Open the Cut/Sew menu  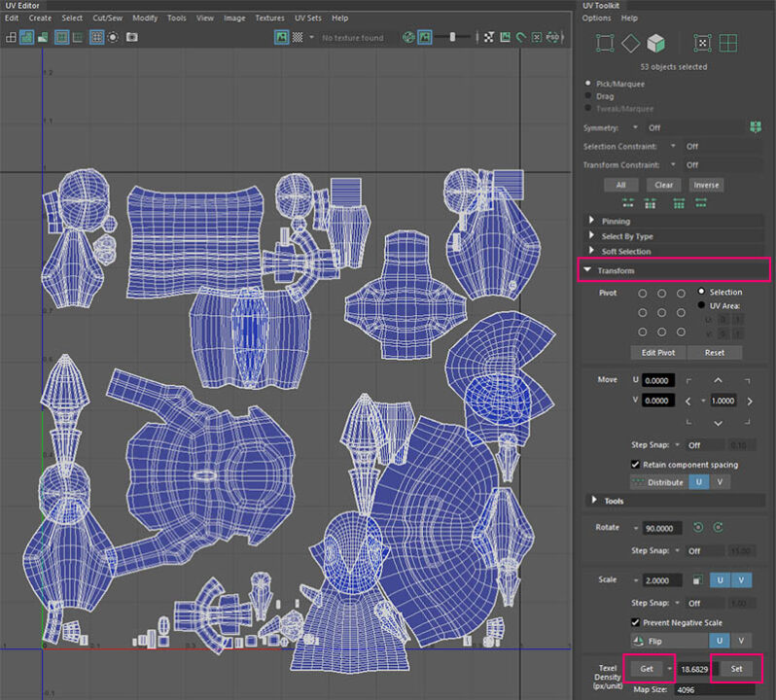[x=107, y=17]
